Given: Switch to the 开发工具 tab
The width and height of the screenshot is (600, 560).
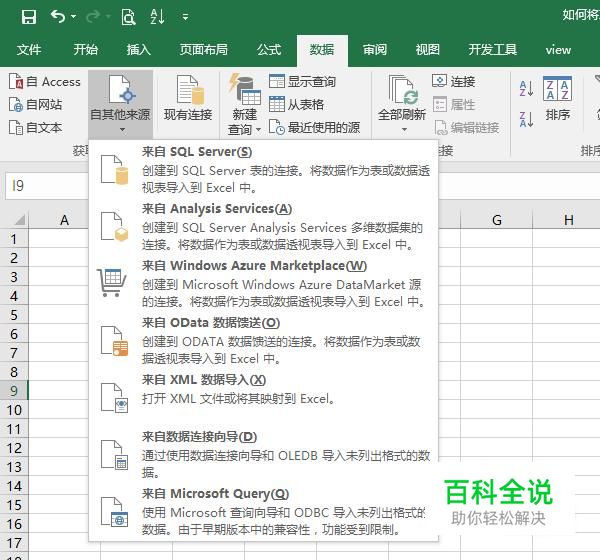Looking at the screenshot, I should click(492, 50).
